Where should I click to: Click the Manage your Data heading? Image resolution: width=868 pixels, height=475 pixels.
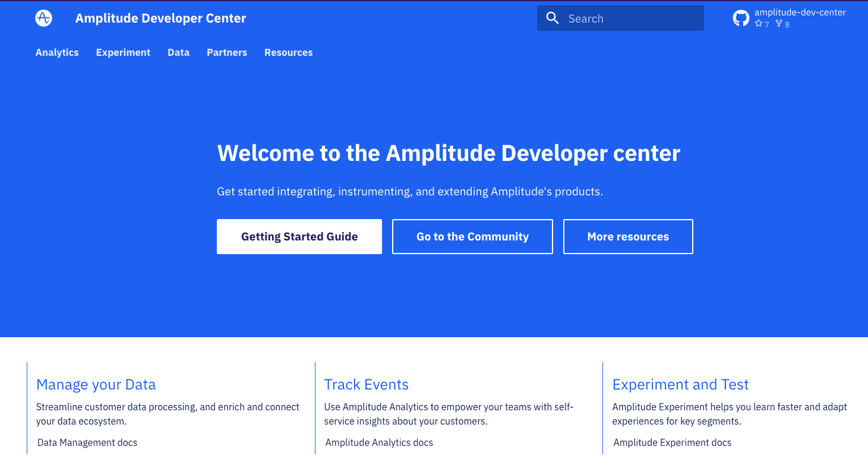96,385
